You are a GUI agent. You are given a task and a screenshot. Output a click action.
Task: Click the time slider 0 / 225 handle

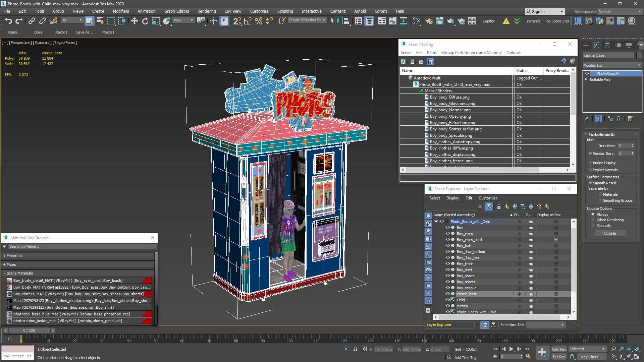(29, 330)
